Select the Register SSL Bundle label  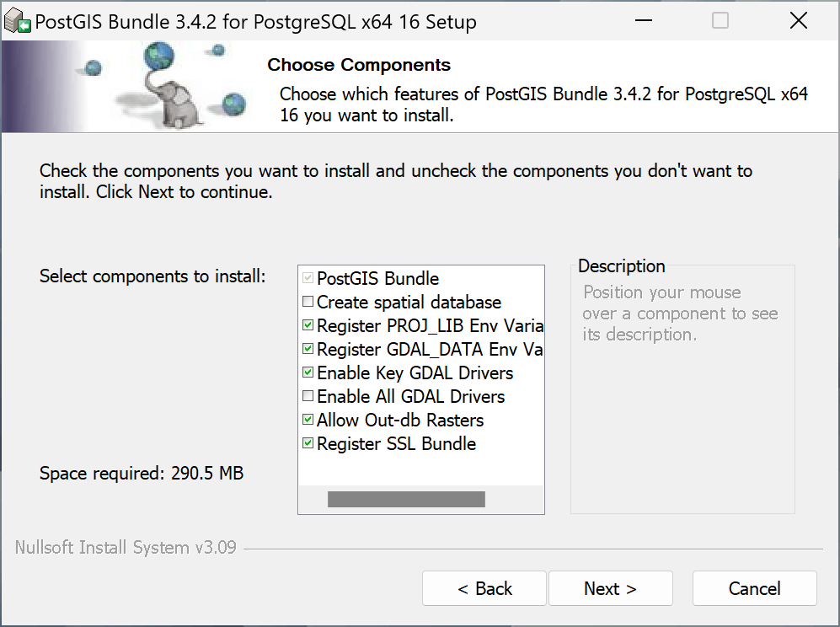[x=396, y=444]
